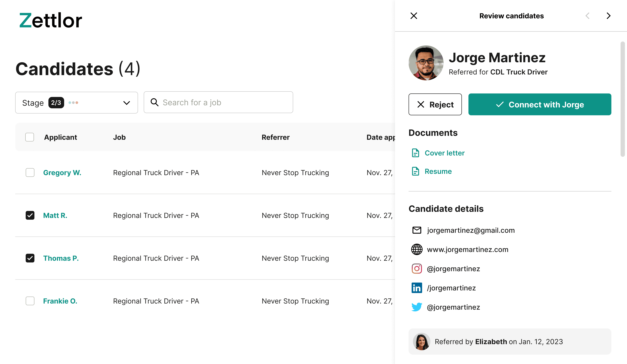Click the website globe icon

tap(417, 249)
